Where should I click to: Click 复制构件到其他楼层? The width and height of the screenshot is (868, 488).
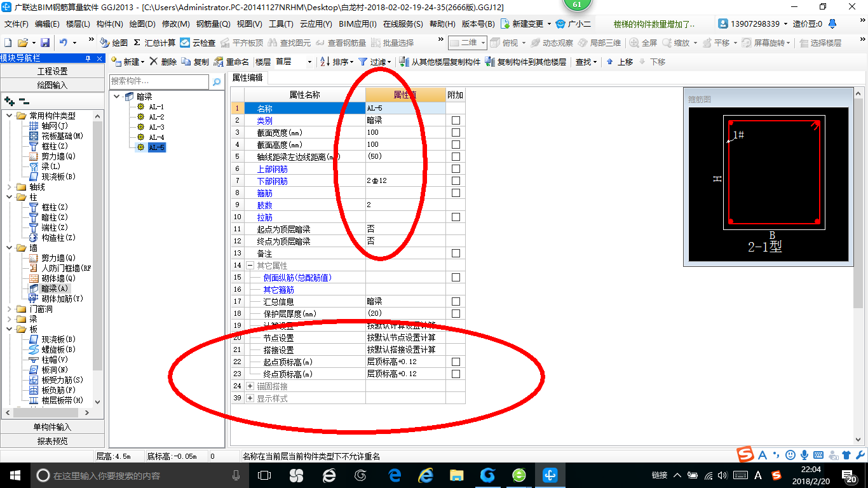coord(526,62)
